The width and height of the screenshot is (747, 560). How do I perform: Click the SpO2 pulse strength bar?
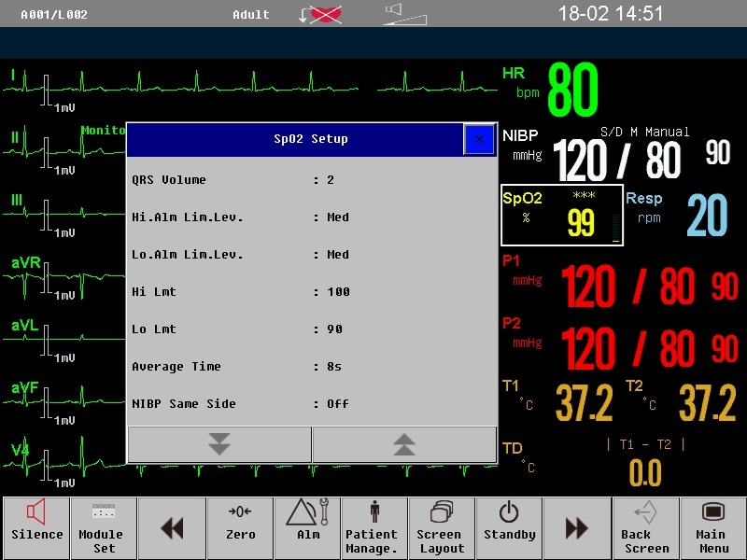(x=615, y=228)
